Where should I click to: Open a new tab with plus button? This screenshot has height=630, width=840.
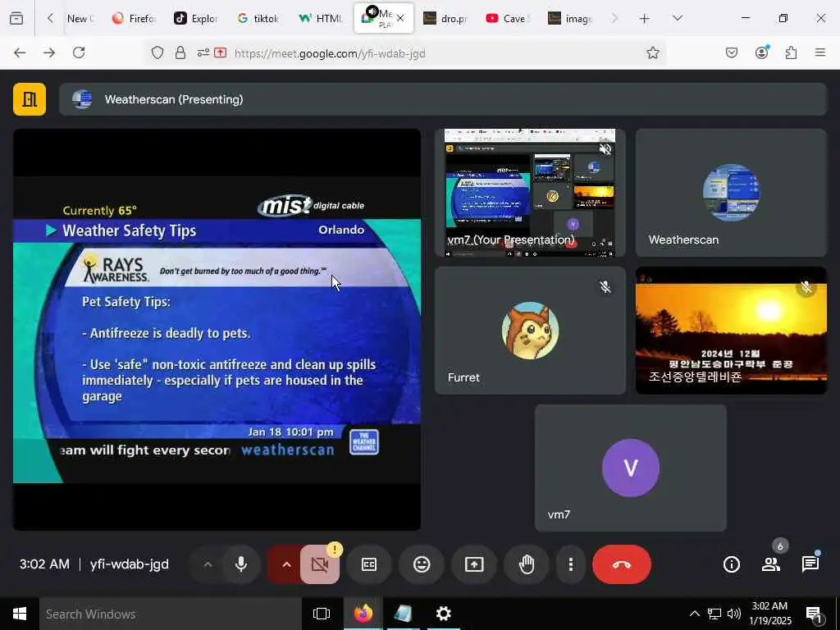tap(644, 19)
